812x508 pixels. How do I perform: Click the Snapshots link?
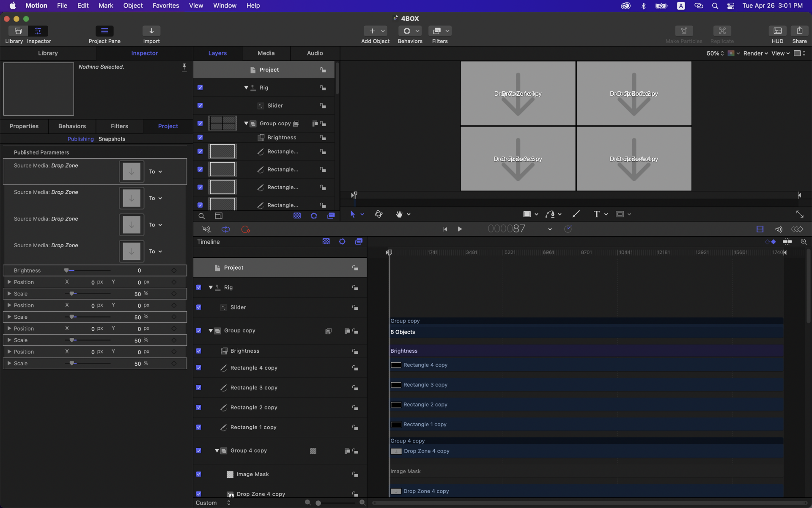coord(112,139)
